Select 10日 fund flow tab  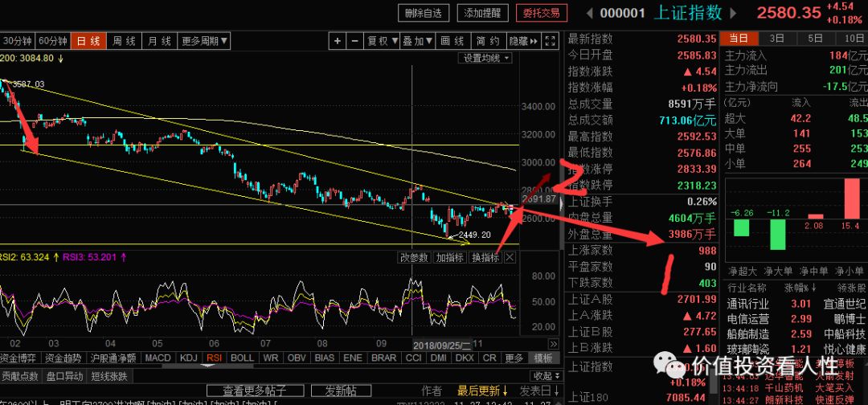853,39
